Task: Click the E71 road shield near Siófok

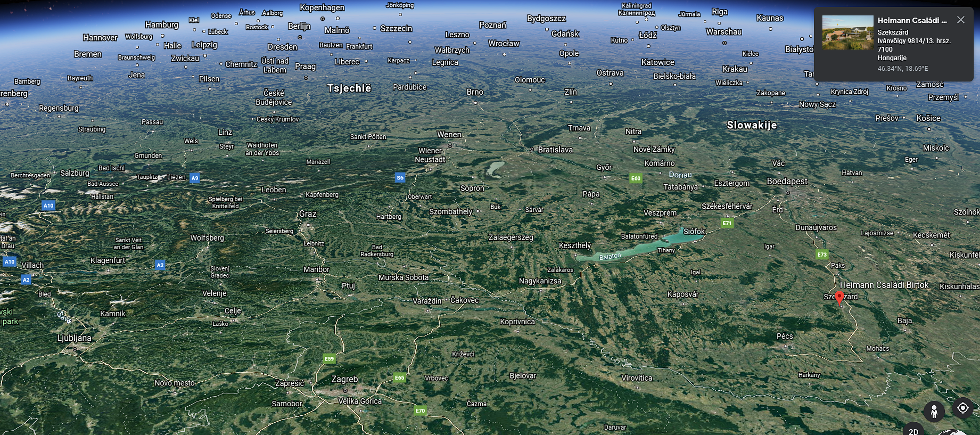Action: 727,223
